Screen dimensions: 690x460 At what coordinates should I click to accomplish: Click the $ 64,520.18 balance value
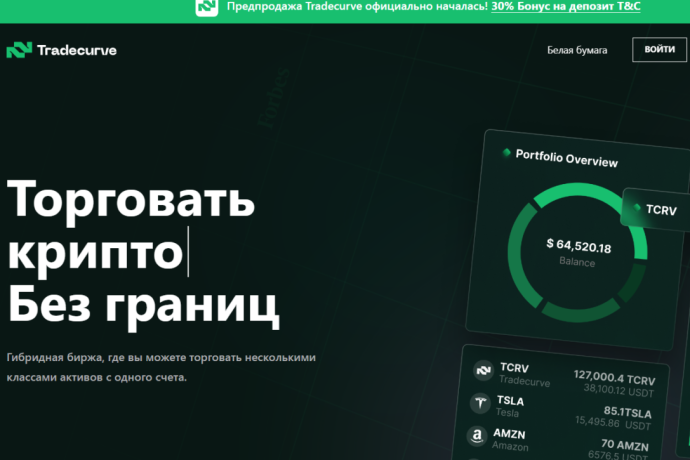579,246
